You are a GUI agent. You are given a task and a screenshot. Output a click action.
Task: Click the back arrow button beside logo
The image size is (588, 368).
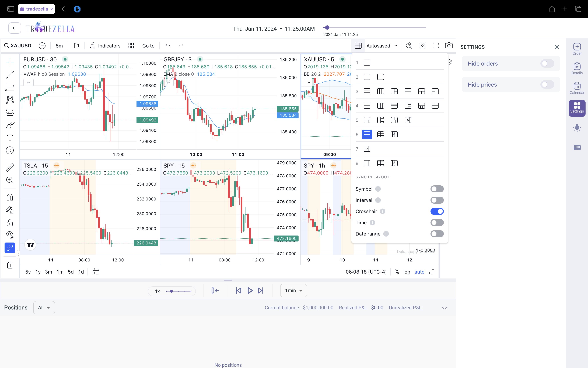[15, 28]
